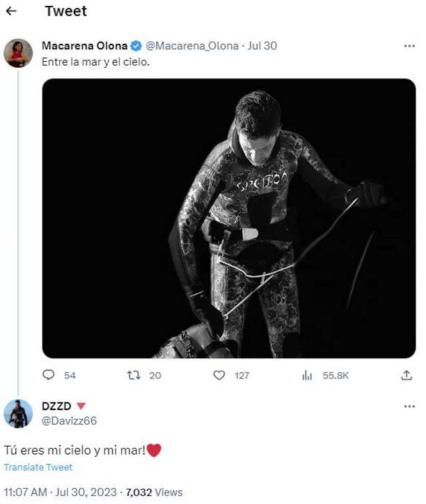Like the tweet with 127 likes
The image size is (426, 504).
click(219, 375)
